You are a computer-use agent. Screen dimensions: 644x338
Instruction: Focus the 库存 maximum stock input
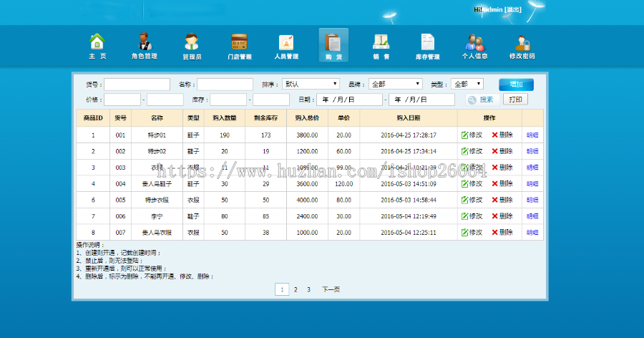271,100
